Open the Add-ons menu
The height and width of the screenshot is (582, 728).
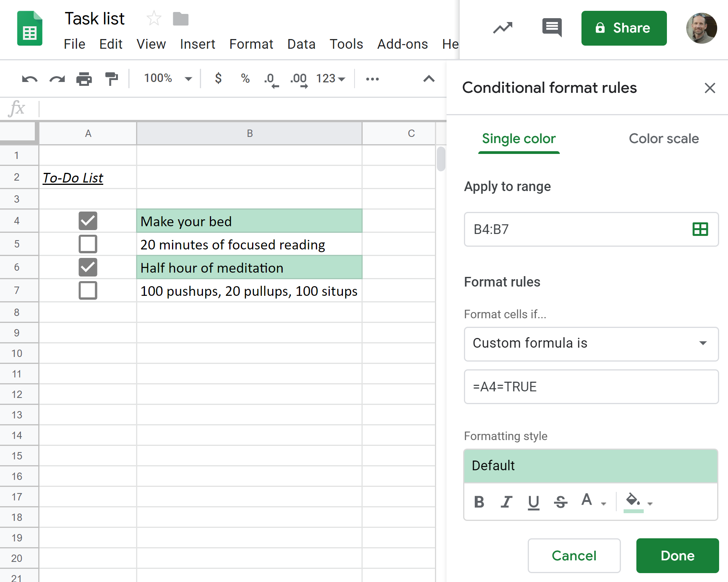(x=402, y=44)
